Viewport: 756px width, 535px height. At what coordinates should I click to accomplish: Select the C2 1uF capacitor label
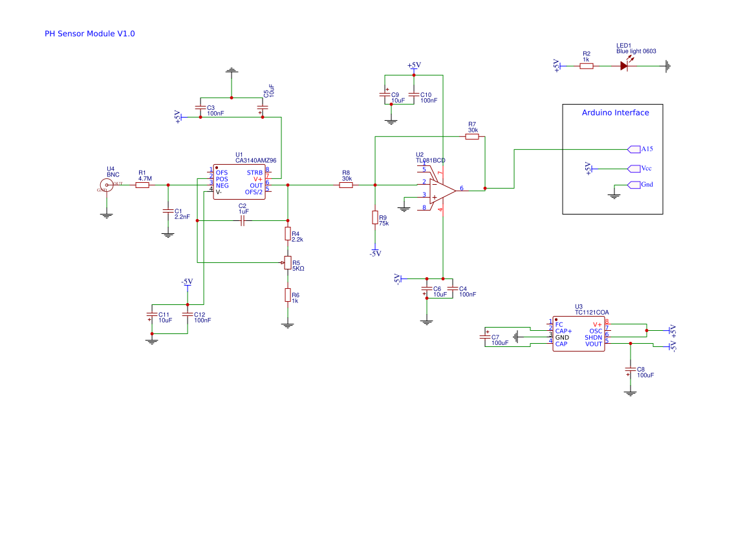[242, 208]
